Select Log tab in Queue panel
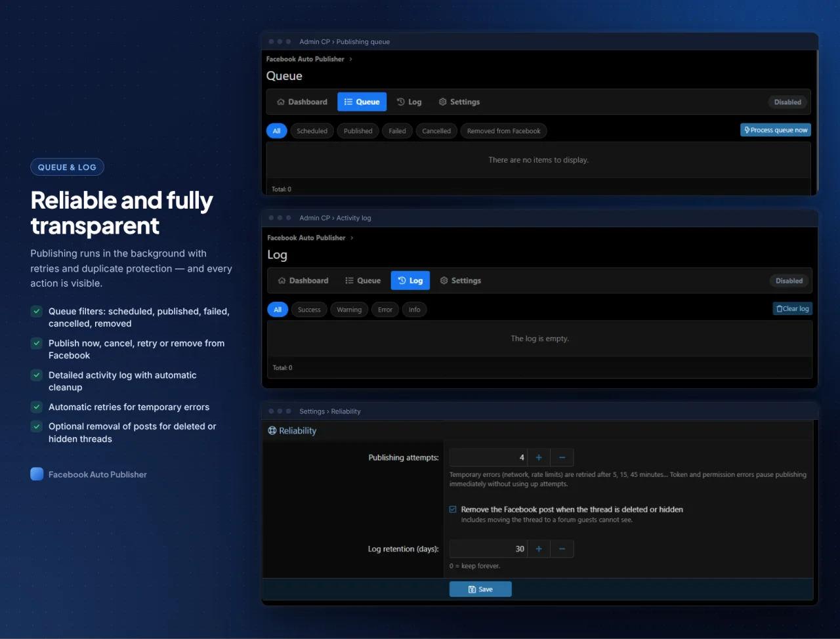This screenshot has width=840, height=639. 409,102
